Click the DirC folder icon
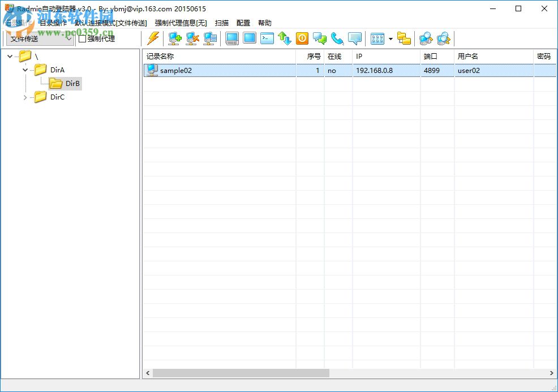Viewport: 558px width, 392px height. click(40, 97)
